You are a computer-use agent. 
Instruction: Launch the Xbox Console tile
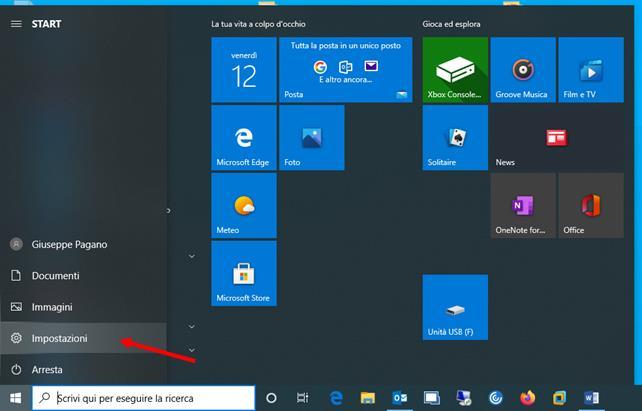pos(455,70)
